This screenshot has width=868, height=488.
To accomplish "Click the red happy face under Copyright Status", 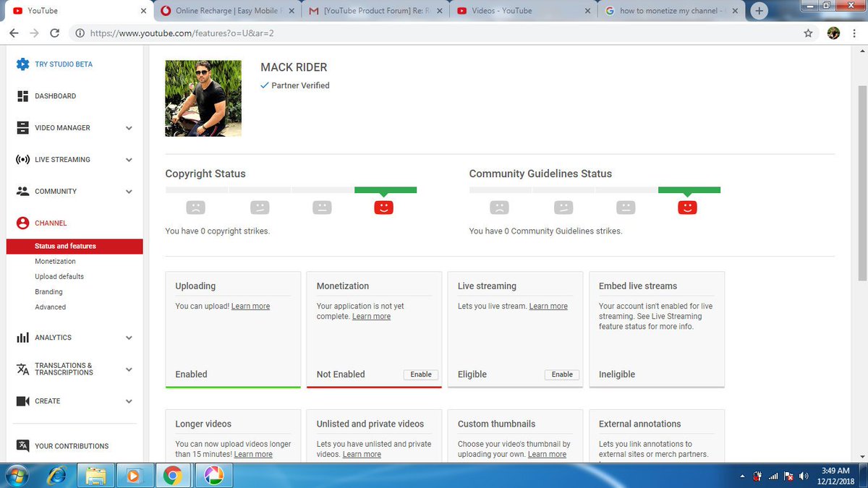I will click(x=383, y=207).
